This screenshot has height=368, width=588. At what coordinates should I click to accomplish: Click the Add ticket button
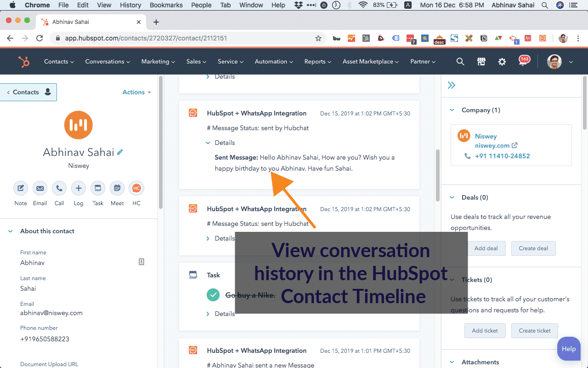point(485,331)
